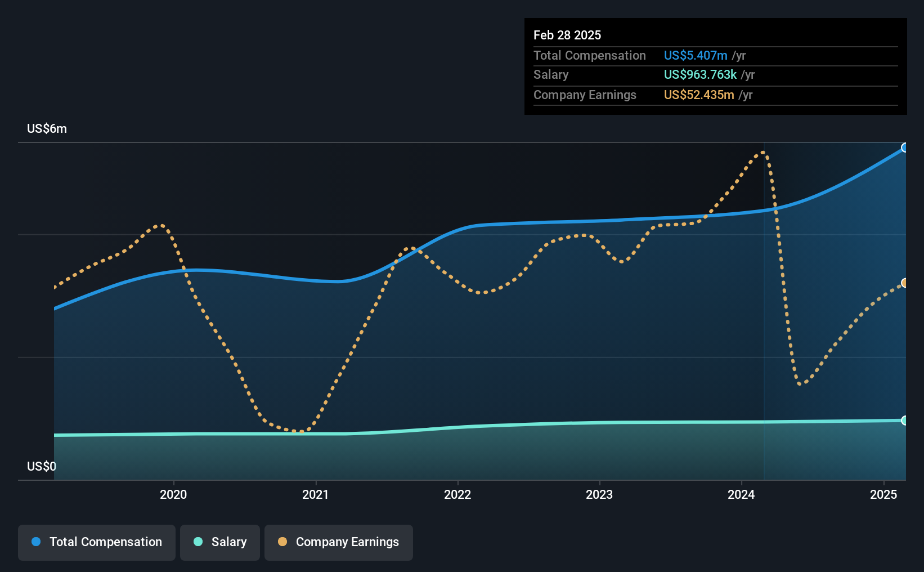The width and height of the screenshot is (924, 572).
Task: Click the blue Total Compensation legend dot
Action: (36, 542)
